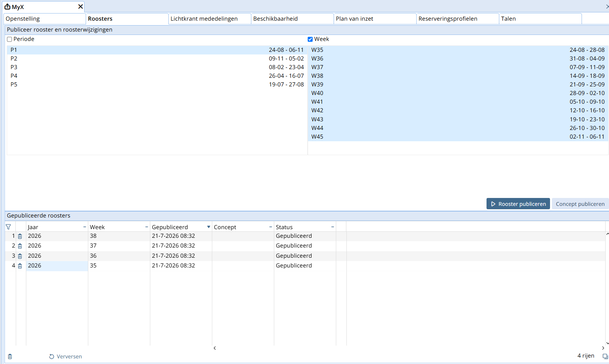
Task: Select week W36 in the Week list
Action: tap(458, 59)
